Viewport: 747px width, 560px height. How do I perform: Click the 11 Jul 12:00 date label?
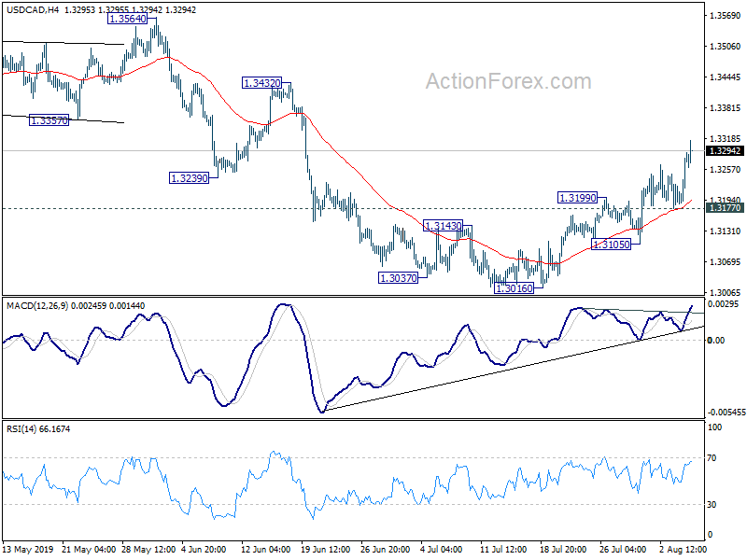click(503, 549)
